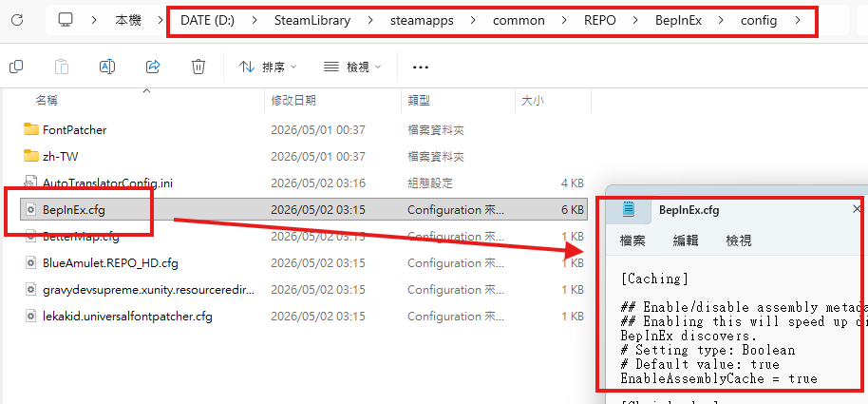This screenshot has width=868, height=404.
Task: Expand the chevron after REPO in the address bar
Action: [635, 21]
